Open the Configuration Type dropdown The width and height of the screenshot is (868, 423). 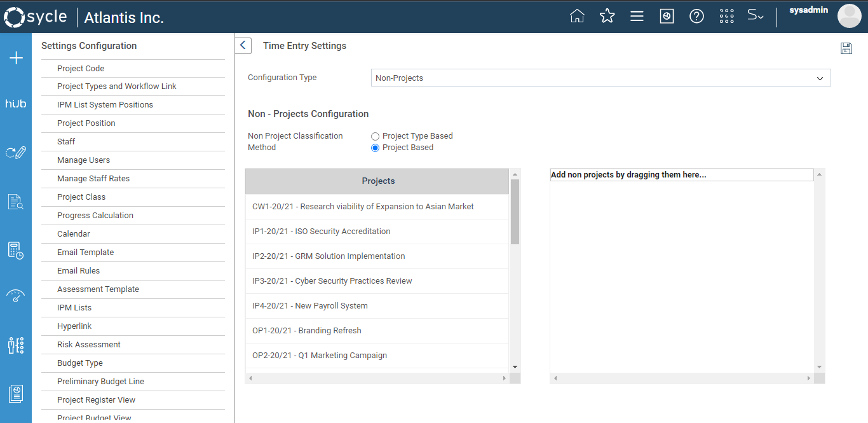pyautogui.click(x=600, y=78)
